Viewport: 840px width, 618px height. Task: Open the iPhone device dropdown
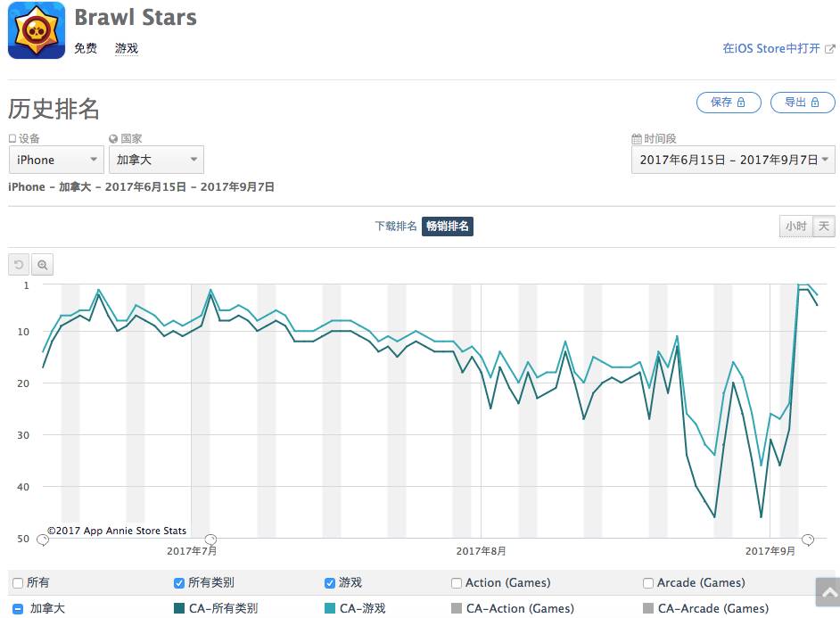point(56,160)
